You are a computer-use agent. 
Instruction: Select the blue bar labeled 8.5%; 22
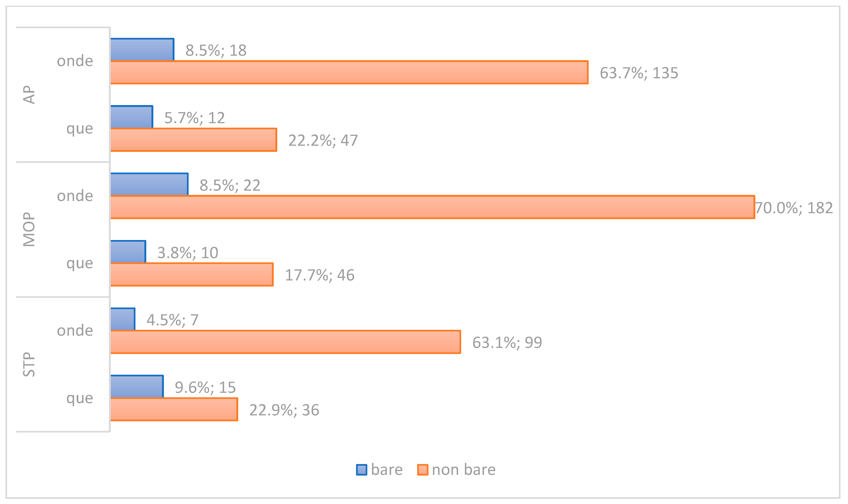[149, 184]
